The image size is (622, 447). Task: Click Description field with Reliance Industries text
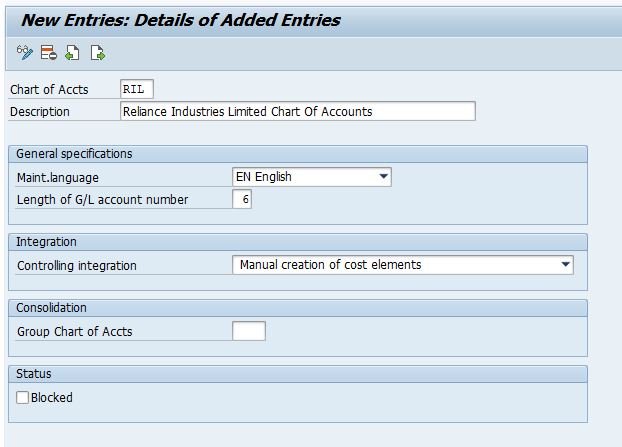pyautogui.click(x=298, y=111)
